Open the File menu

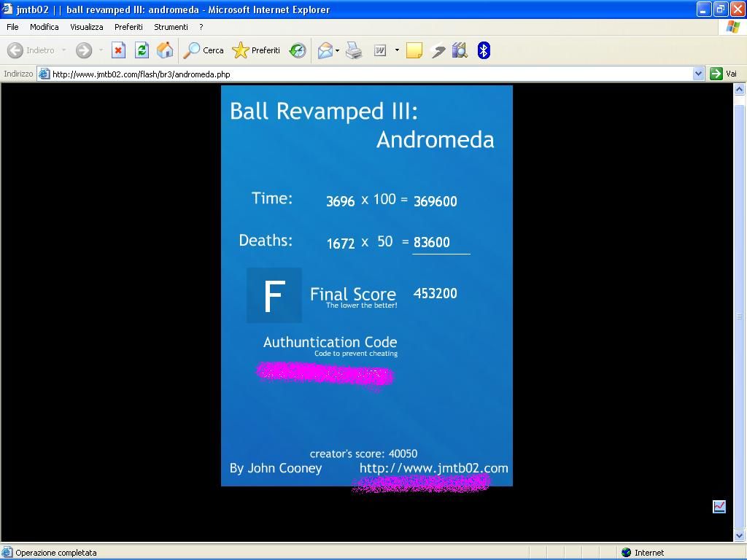12,27
